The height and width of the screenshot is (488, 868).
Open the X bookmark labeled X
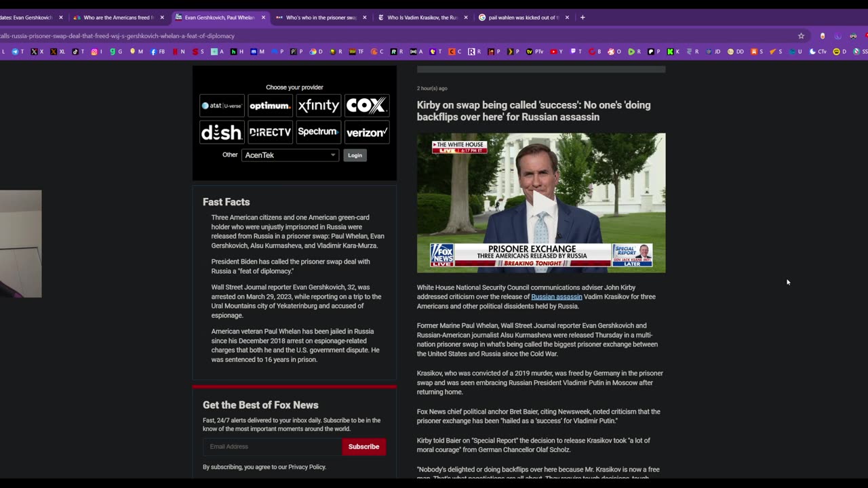(x=37, y=52)
